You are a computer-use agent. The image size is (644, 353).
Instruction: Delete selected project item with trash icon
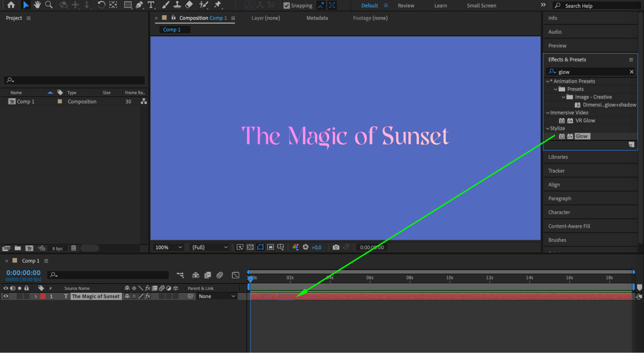pyautogui.click(x=73, y=248)
